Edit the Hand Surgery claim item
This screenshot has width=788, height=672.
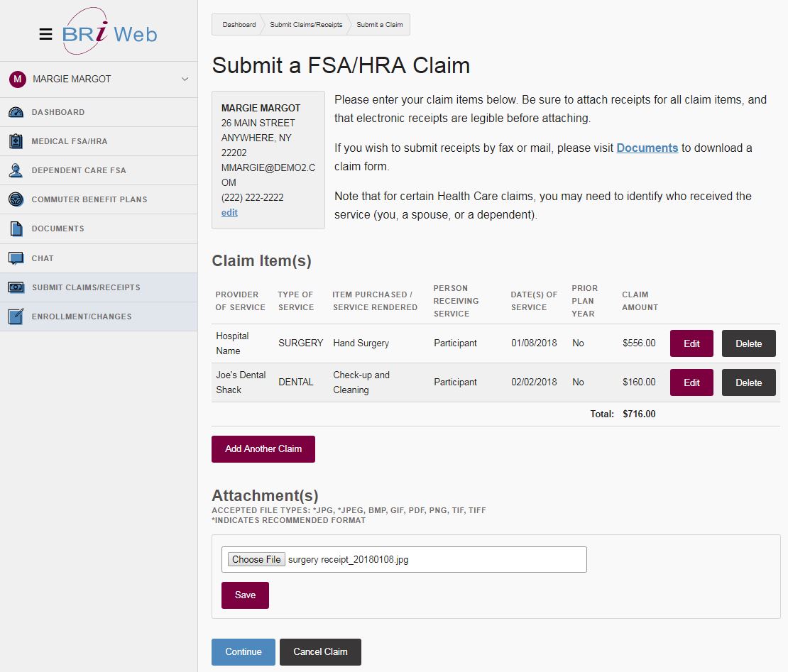click(x=691, y=343)
